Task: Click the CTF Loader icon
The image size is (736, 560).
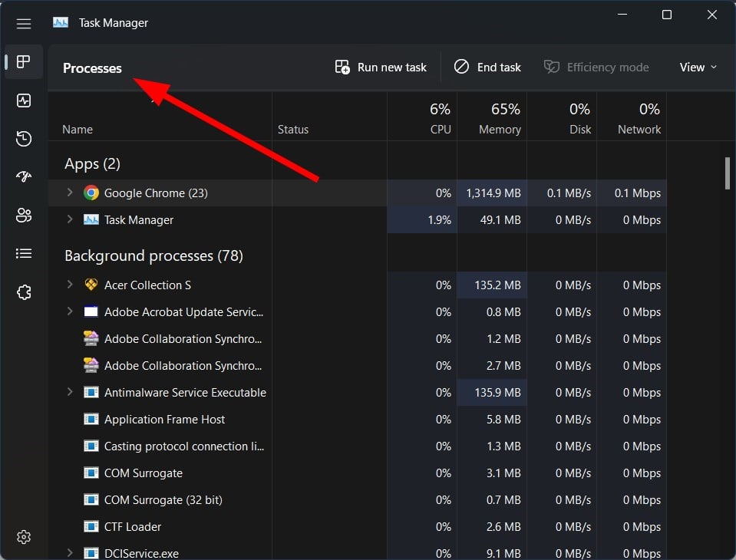Action: pos(91,526)
